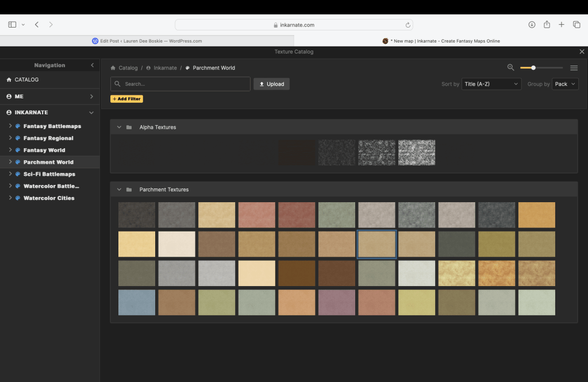Click the list view menu icon
588x382 pixels.
(574, 68)
